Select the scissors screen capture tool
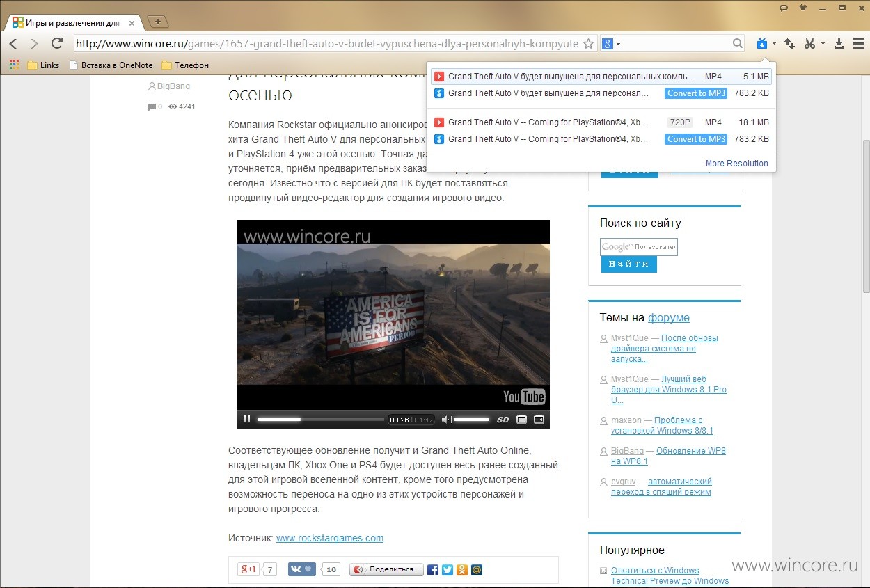This screenshot has width=870, height=588. click(x=809, y=44)
